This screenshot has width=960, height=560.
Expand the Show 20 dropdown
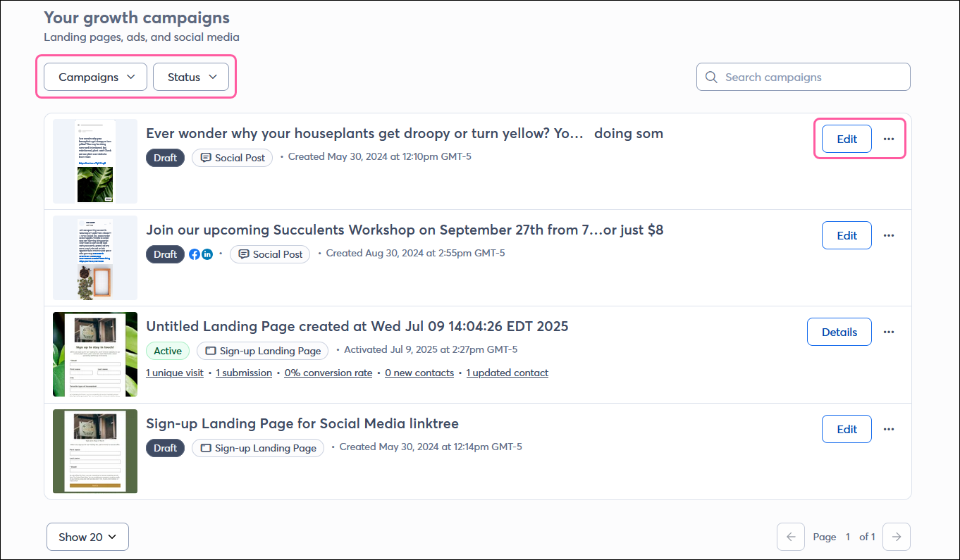(x=87, y=536)
